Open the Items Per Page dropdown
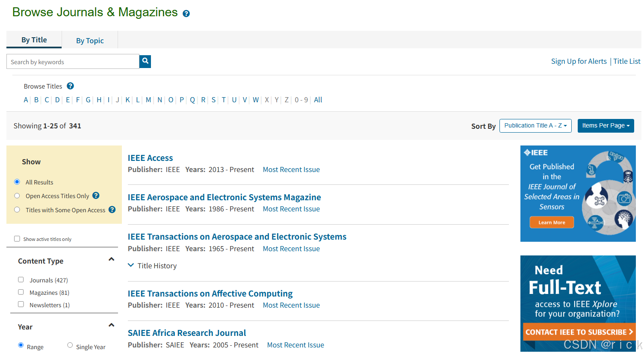The image size is (644, 356). [606, 126]
